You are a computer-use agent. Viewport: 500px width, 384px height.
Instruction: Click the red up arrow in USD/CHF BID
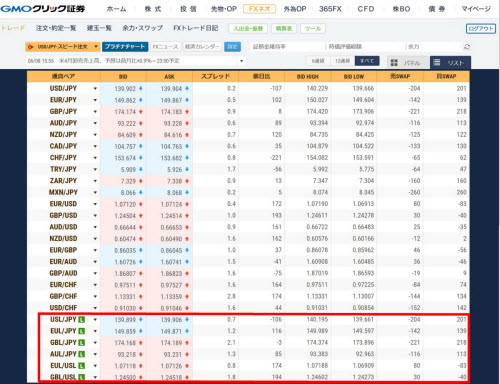[141, 308]
